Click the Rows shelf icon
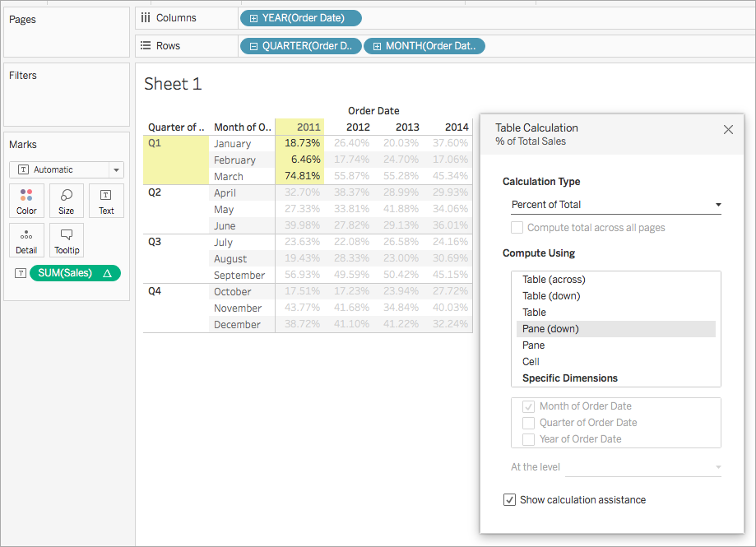Viewport: 756px width, 547px height. click(x=146, y=46)
